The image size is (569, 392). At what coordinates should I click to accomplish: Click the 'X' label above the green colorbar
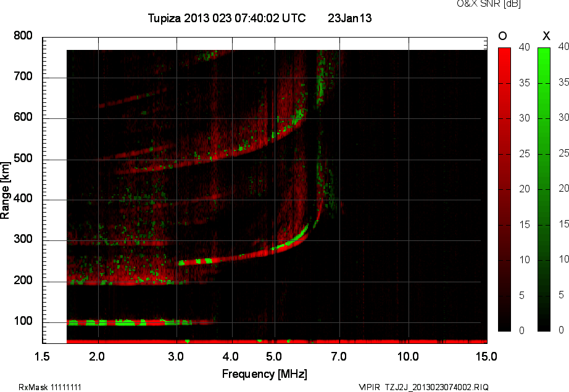(546, 36)
